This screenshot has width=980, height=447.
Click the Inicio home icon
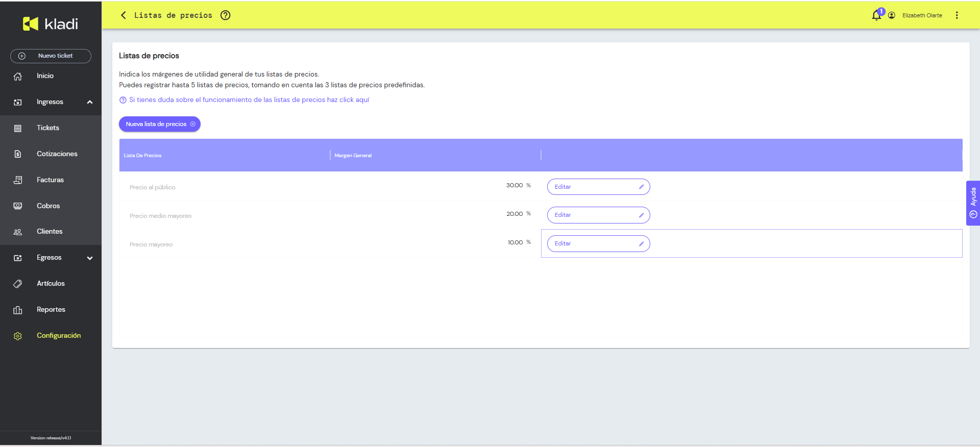18,76
